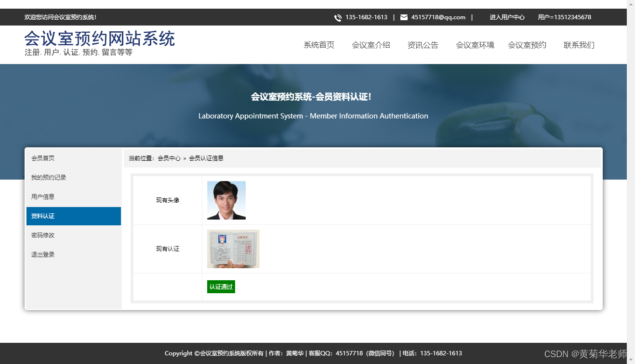
Task: Click the 会议室预约网站系统 site logo
Action: (100, 39)
